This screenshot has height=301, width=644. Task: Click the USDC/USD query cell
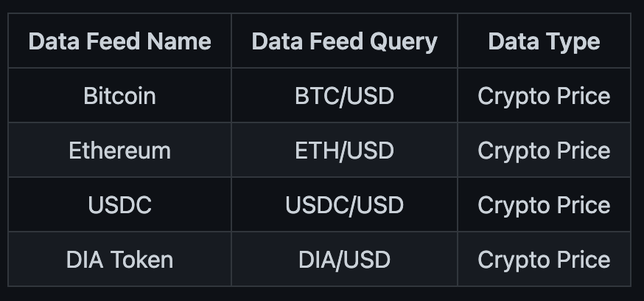coord(344,204)
